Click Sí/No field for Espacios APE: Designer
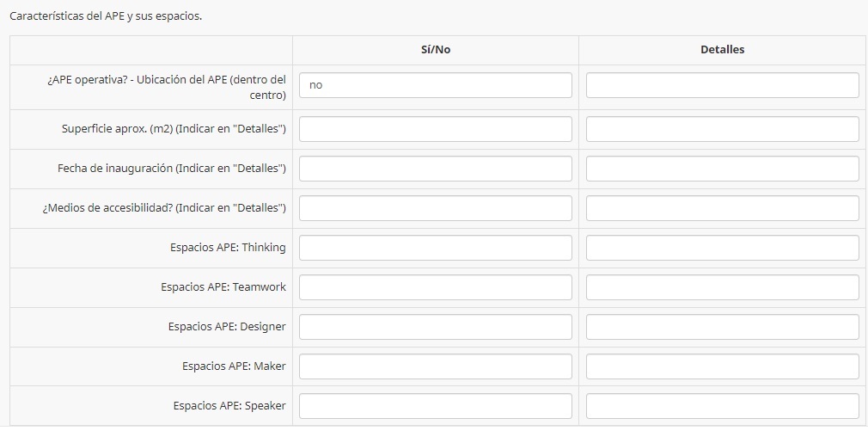The width and height of the screenshot is (868, 437). pyautogui.click(x=435, y=327)
